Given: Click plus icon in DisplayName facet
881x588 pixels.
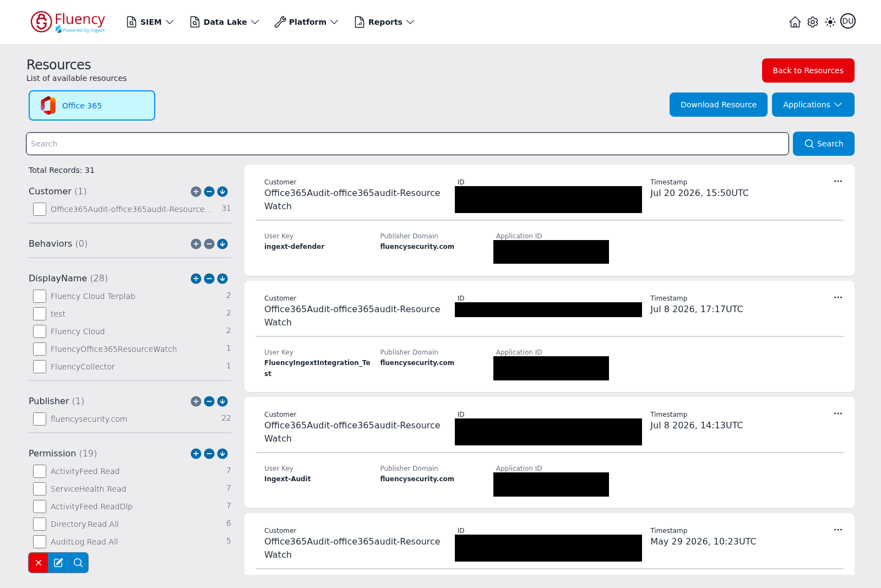Looking at the screenshot, I should [x=196, y=279].
